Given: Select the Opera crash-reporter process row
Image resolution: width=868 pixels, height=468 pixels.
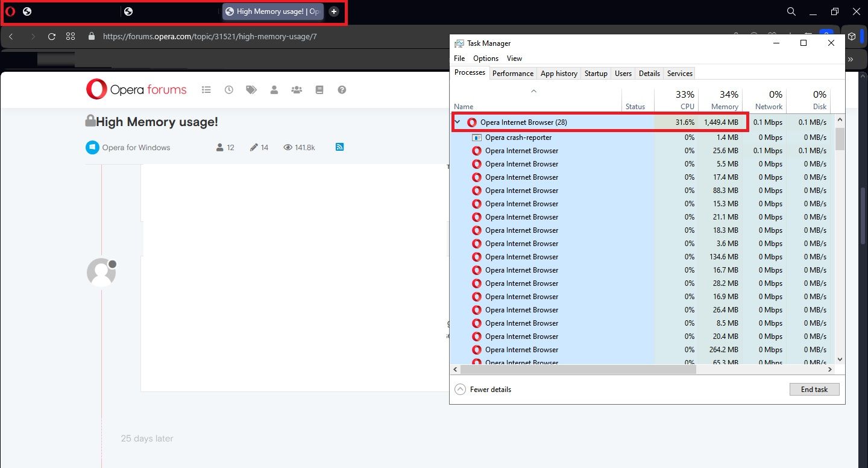Looking at the screenshot, I should (x=643, y=138).
